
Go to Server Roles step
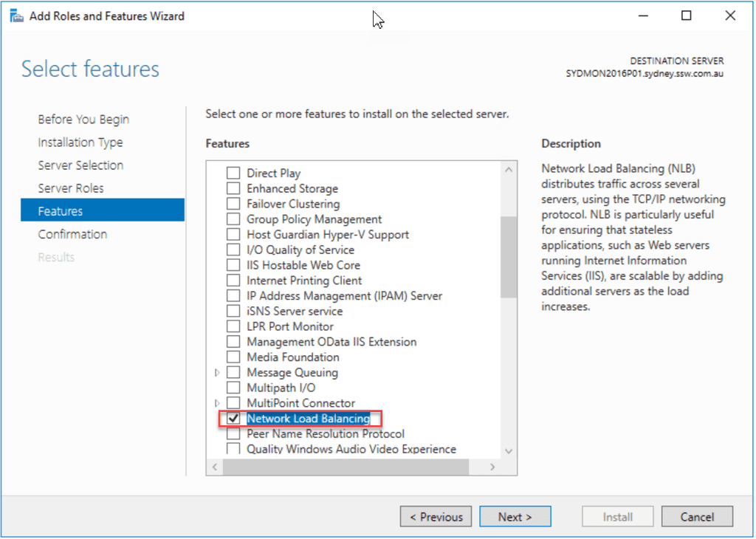[71, 188]
